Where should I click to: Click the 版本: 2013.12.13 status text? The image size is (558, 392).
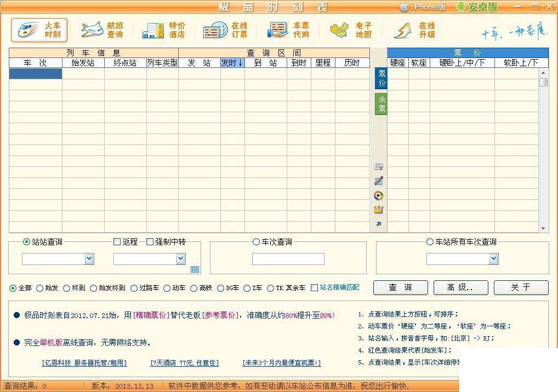[x=122, y=386]
